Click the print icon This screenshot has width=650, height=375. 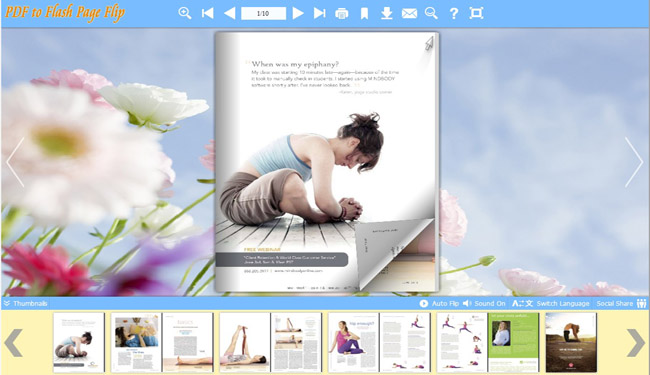342,14
